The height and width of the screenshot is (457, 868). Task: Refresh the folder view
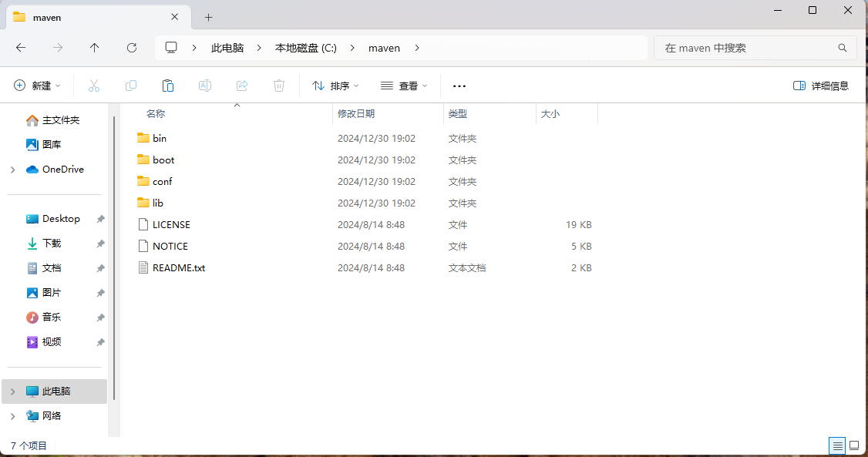click(x=131, y=48)
